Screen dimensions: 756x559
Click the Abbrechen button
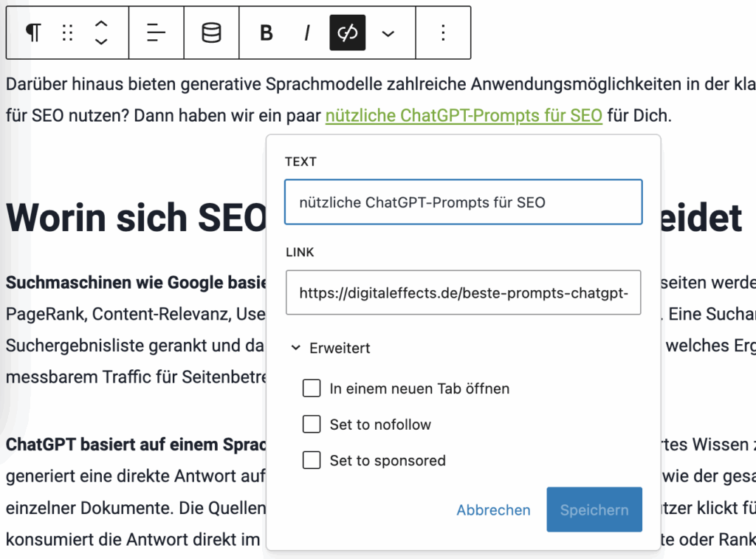(493, 510)
